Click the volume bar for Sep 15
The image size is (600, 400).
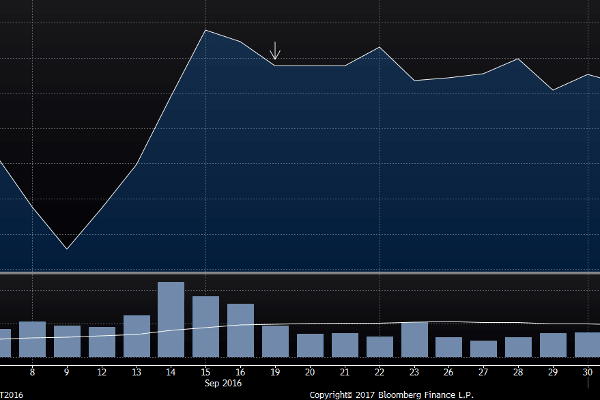[x=206, y=327]
